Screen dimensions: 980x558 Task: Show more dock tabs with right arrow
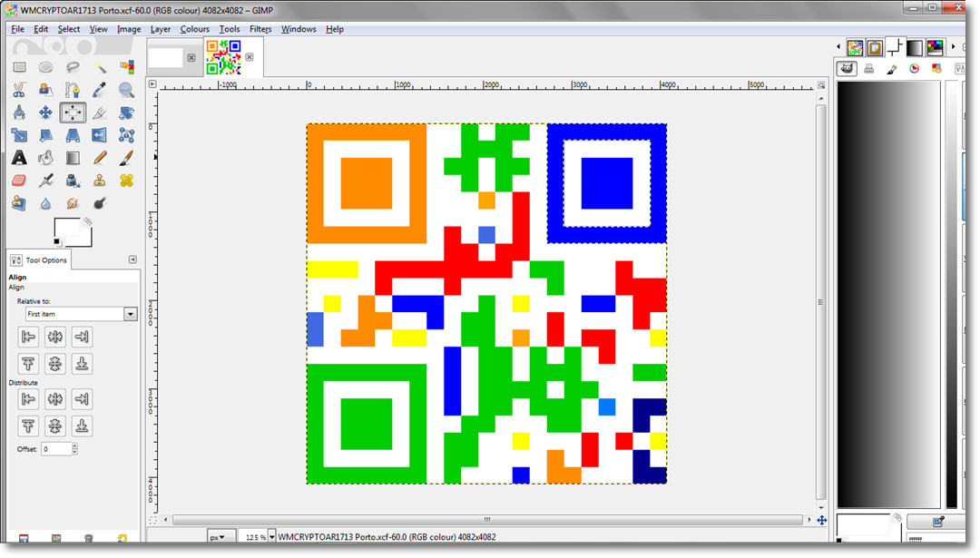tap(953, 47)
